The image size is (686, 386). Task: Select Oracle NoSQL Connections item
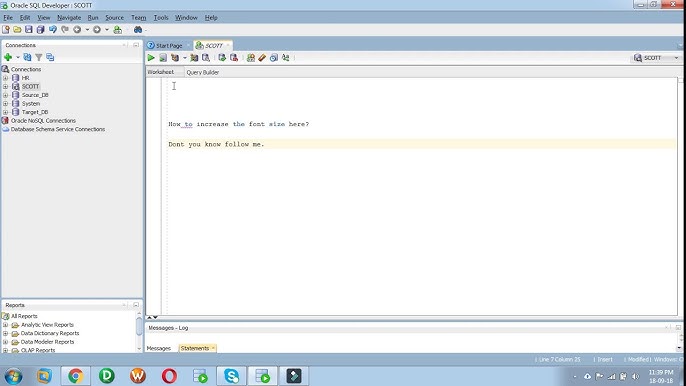point(43,121)
